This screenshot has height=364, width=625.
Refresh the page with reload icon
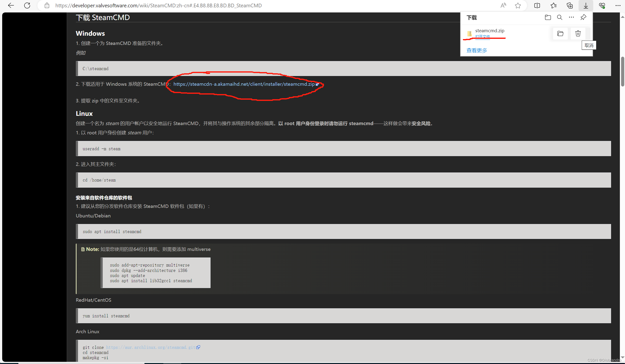click(x=27, y=5)
